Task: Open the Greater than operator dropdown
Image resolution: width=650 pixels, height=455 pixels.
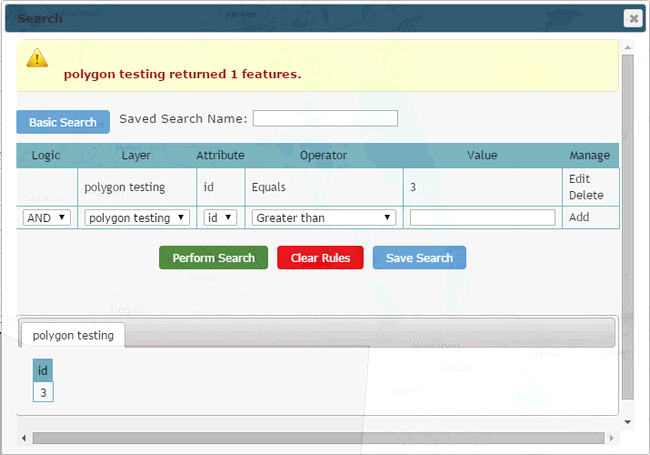Action: click(323, 217)
